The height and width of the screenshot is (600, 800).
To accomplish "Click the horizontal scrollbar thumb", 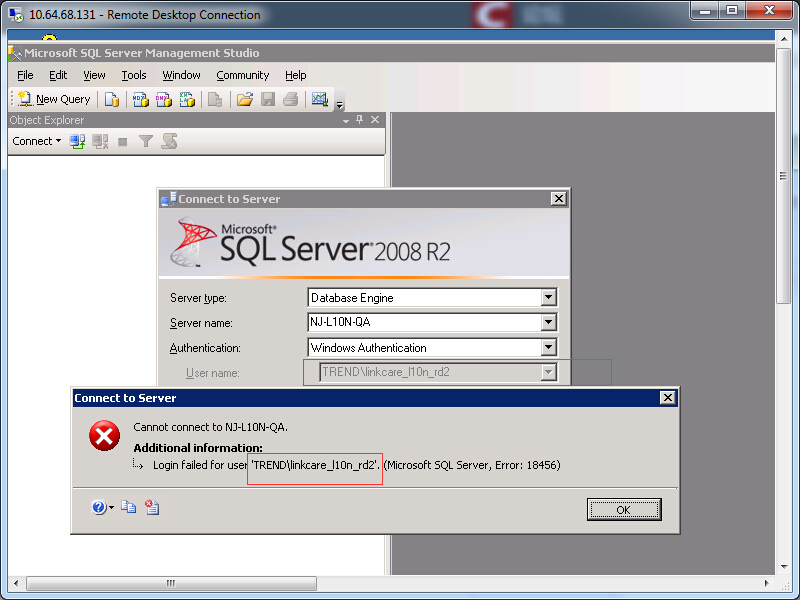I will (x=171, y=583).
